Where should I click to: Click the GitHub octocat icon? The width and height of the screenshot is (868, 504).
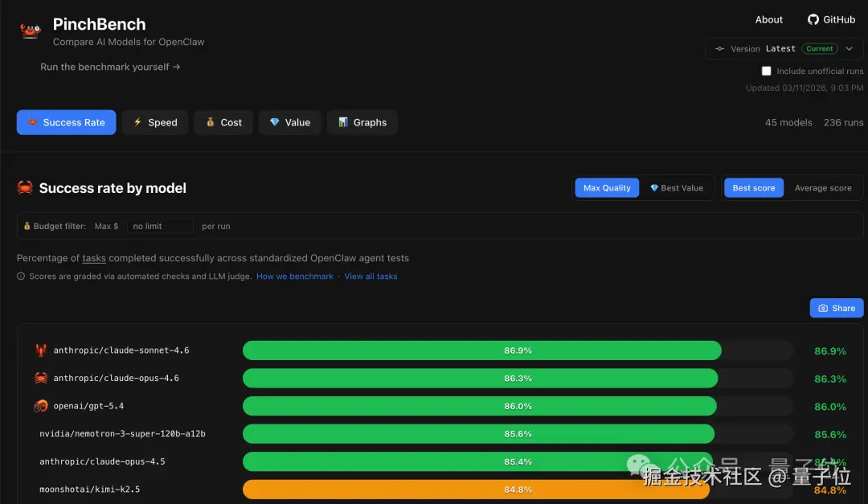(813, 19)
